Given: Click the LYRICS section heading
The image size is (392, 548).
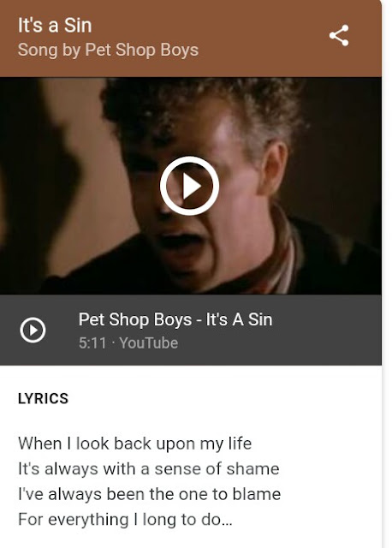Looking at the screenshot, I should click(43, 398).
